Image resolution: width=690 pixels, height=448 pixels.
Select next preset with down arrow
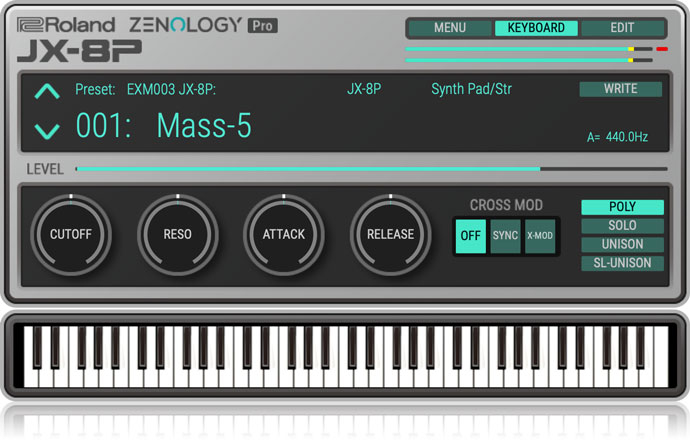[47, 130]
